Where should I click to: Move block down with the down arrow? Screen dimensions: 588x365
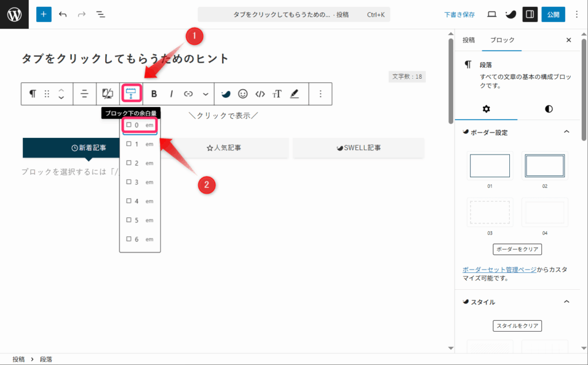(x=61, y=98)
